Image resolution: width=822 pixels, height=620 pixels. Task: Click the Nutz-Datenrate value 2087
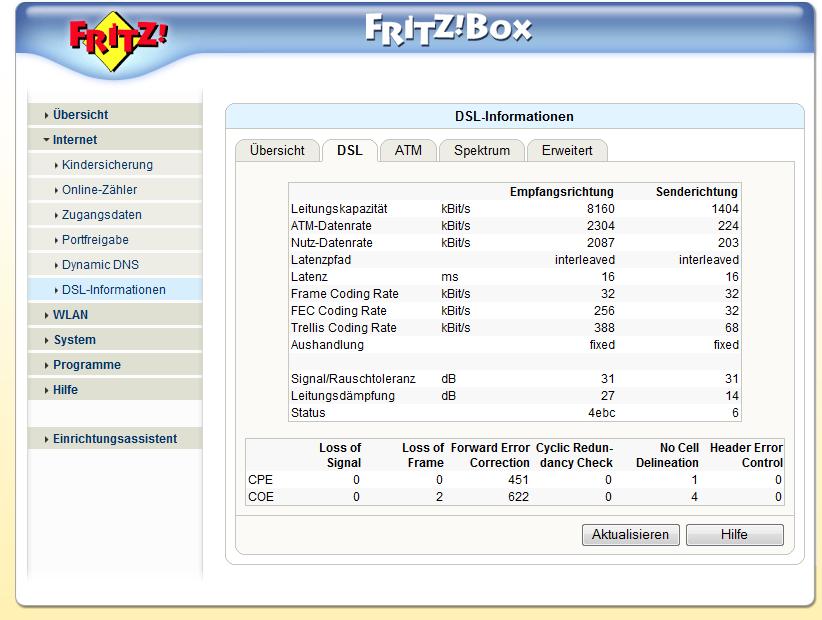(601, 243)
